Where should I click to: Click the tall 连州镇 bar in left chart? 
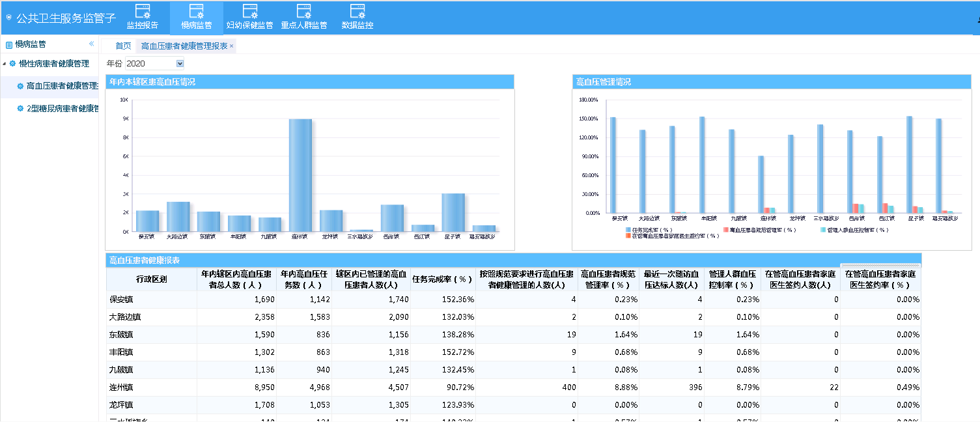(300, 175)
